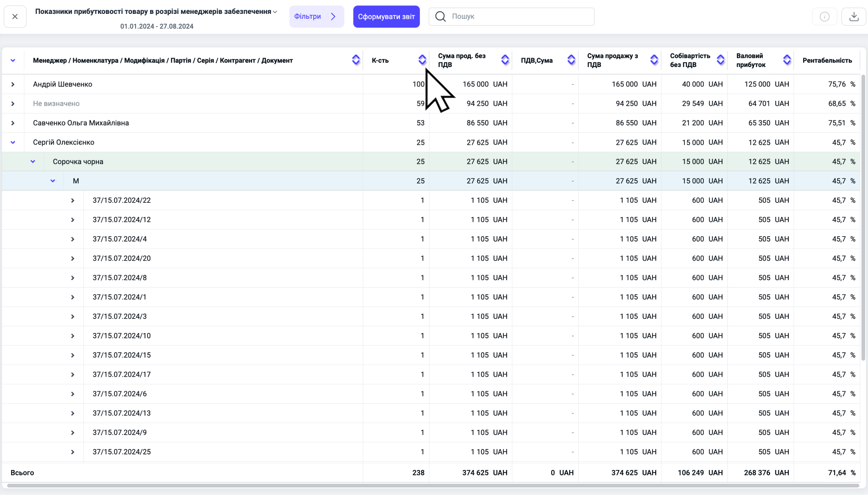Sort by К-сть column

422,60
